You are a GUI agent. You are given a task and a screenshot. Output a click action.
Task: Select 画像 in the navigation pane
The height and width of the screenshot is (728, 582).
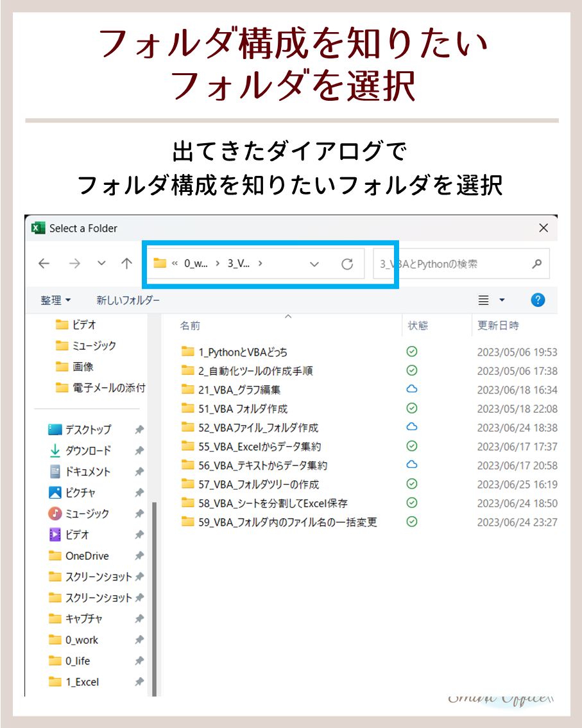(74, 367)
